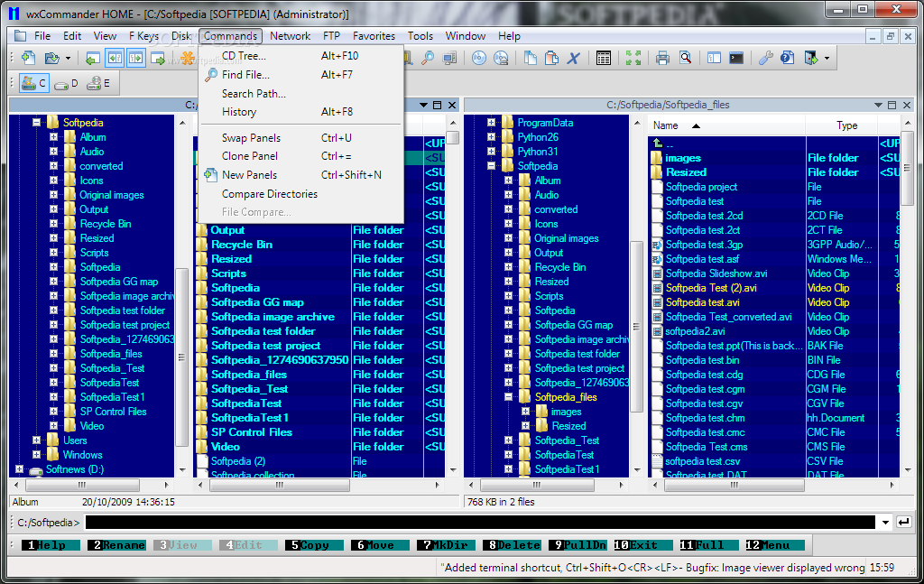Click the 1Help function key button
The image size is (924, 584).
pyautogui.click(x=51, y=545)
